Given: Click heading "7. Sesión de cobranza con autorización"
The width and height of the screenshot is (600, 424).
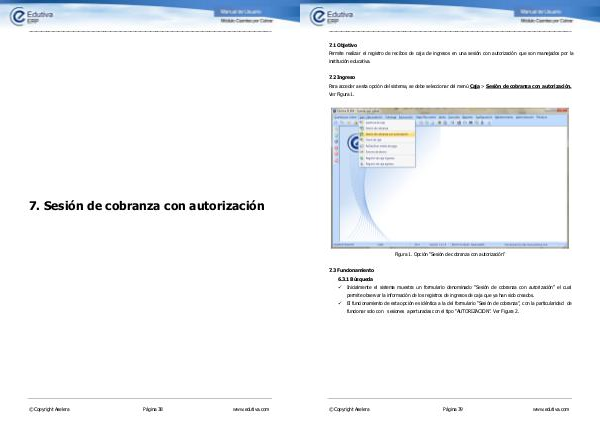Looking at the screenshot, I should tap(147, 205).
